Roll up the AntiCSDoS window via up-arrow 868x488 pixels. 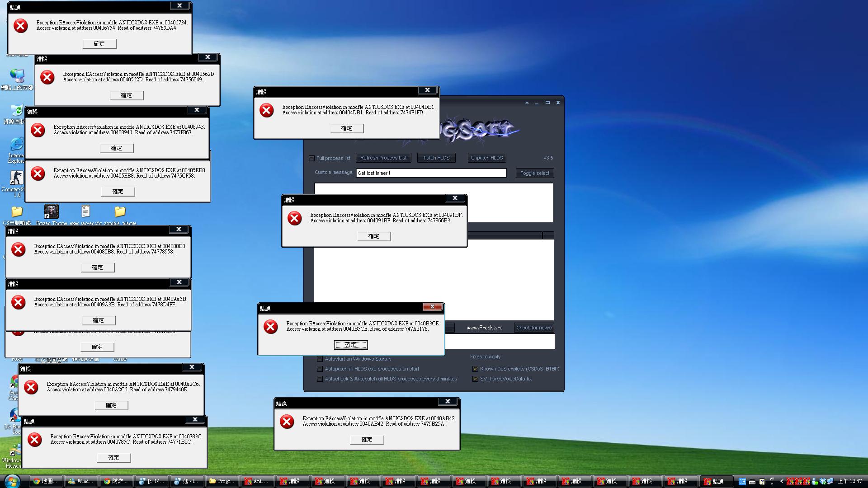[x=527, y=103]
